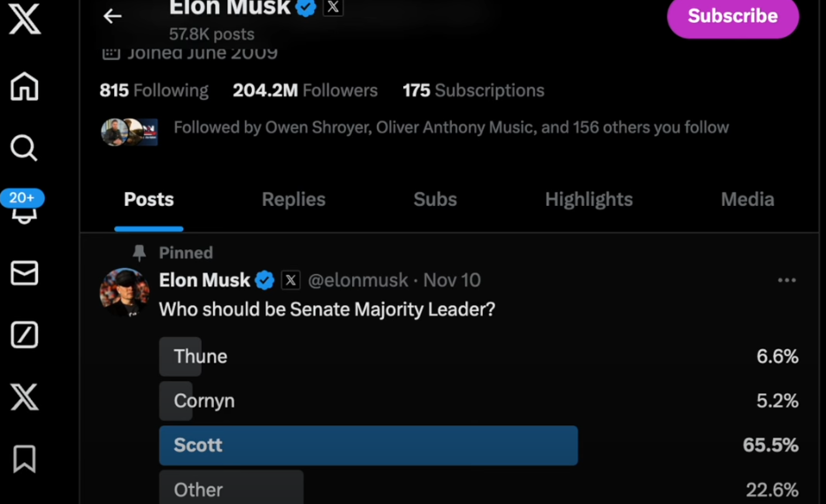Click the purple Subscribe button
This screenshot has height=504, width=826.
pos(732,17)
